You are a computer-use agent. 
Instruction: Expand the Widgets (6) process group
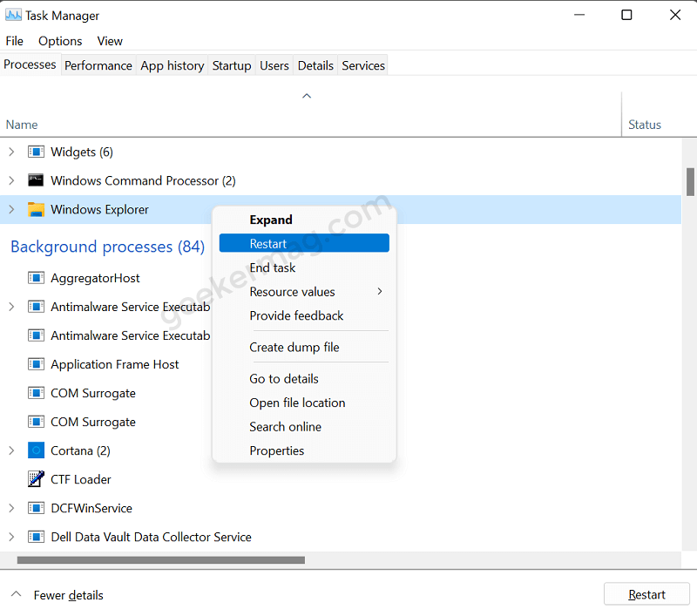(11, 152)
